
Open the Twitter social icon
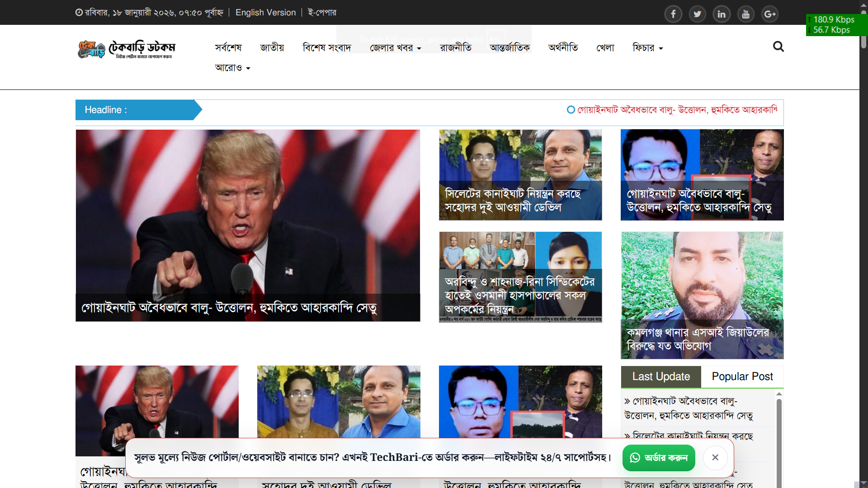697,14
